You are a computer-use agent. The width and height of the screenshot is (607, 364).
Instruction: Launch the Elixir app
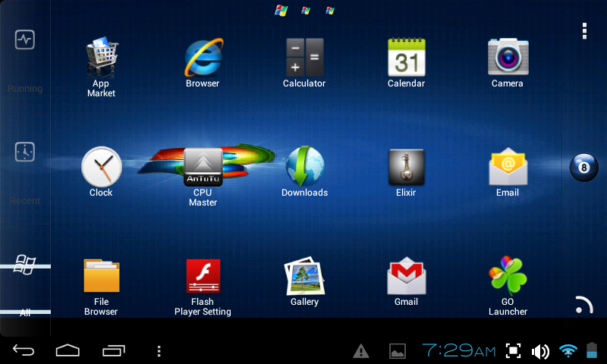[407, 167]
